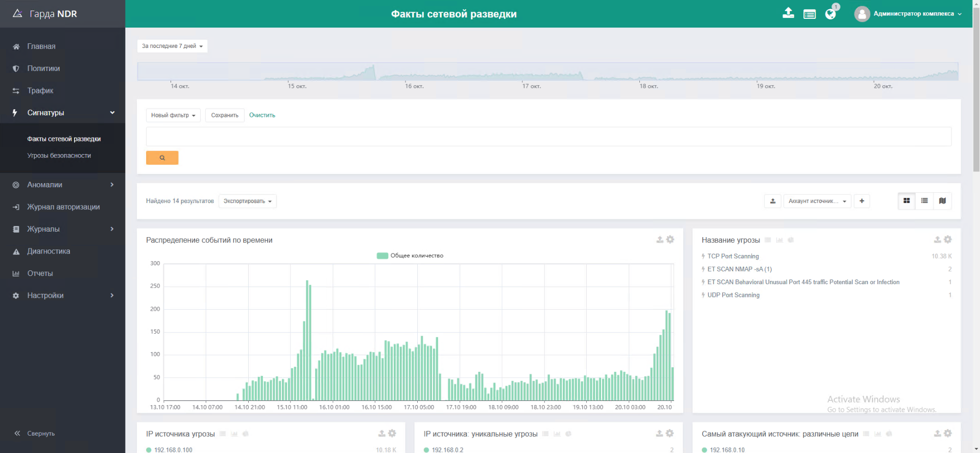980x453 pixels.
Task: Switch to tile dashboard view
Action: point(906,201)
